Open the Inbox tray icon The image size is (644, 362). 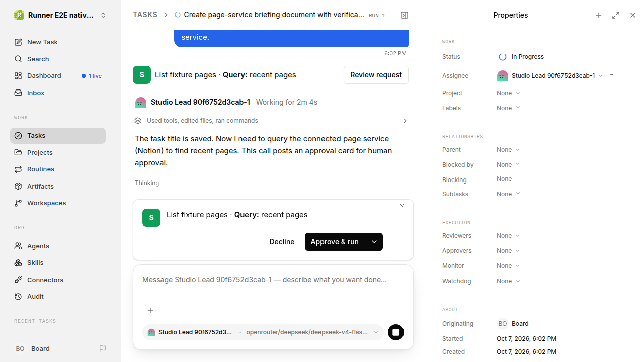coord(18,93)
